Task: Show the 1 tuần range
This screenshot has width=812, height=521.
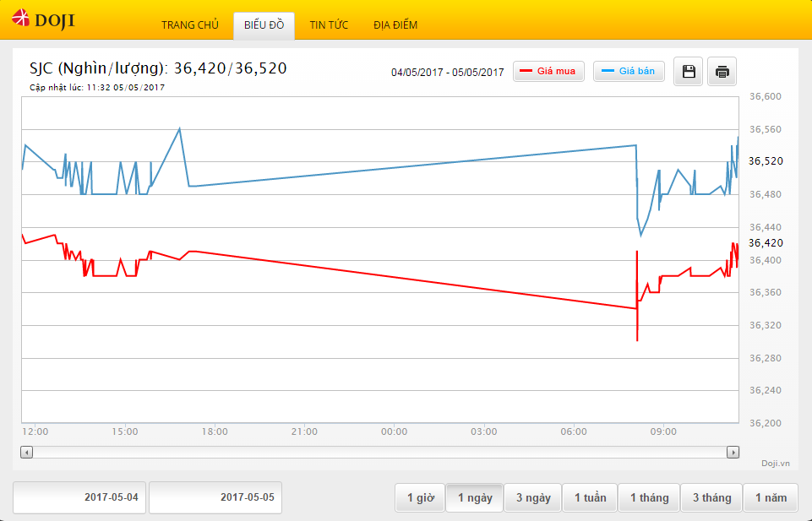Action: [x=590, y=498]
